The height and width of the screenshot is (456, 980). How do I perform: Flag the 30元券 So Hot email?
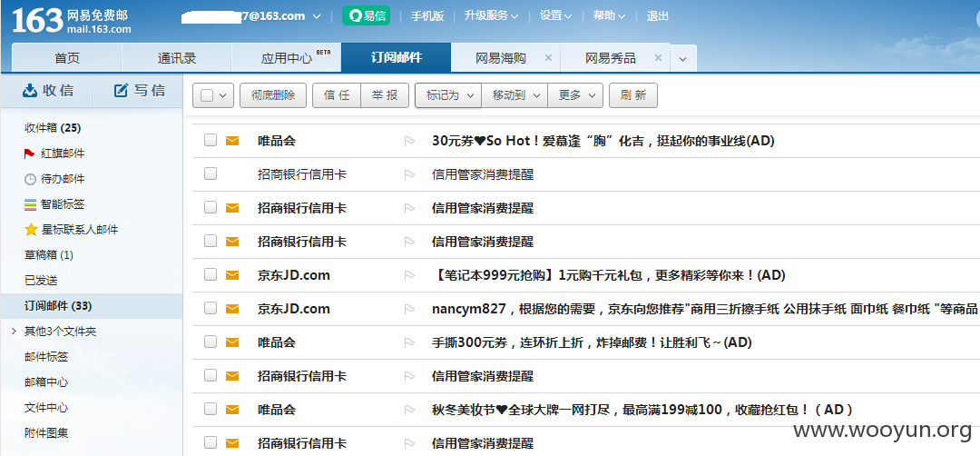[x=409, y=142]
